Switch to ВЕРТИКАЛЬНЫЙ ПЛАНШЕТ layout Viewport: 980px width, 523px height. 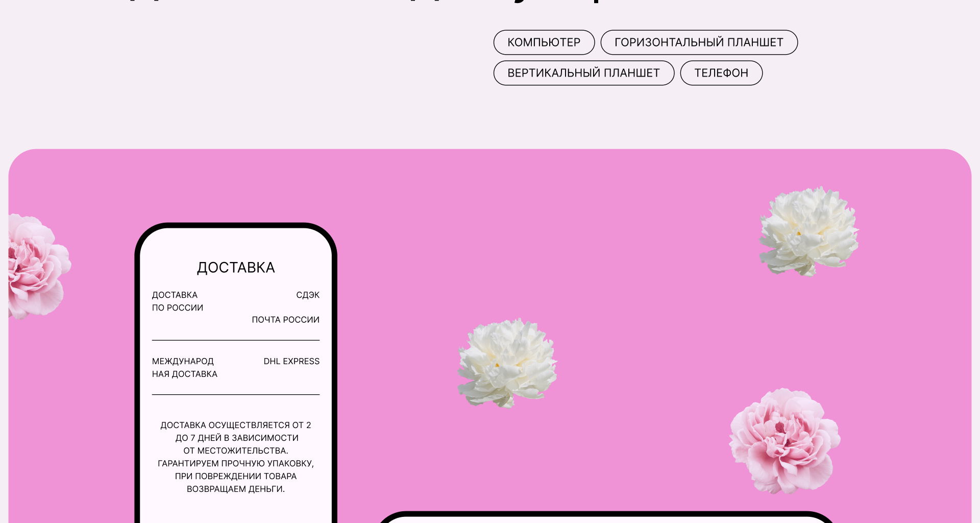(x=584, y=73)
